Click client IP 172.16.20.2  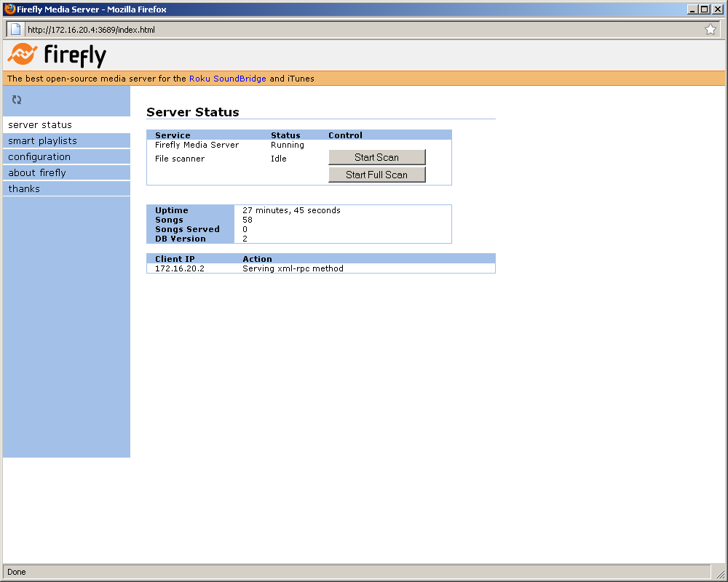(180, 268)
